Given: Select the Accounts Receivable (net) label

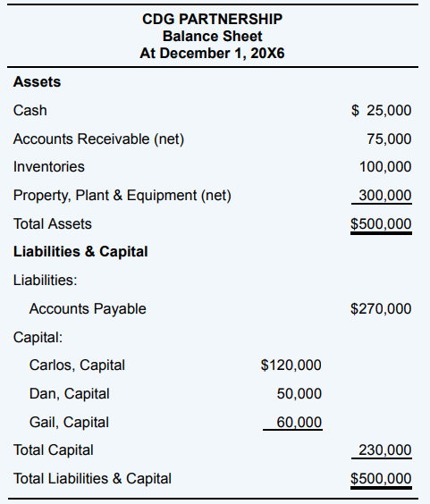Looking at the screenshot, I should point(98,139).
